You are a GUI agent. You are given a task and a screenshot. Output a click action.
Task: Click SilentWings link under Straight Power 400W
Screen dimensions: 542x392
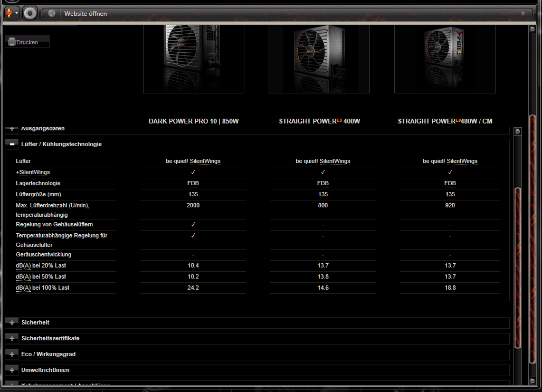click(x=335, y=161)
